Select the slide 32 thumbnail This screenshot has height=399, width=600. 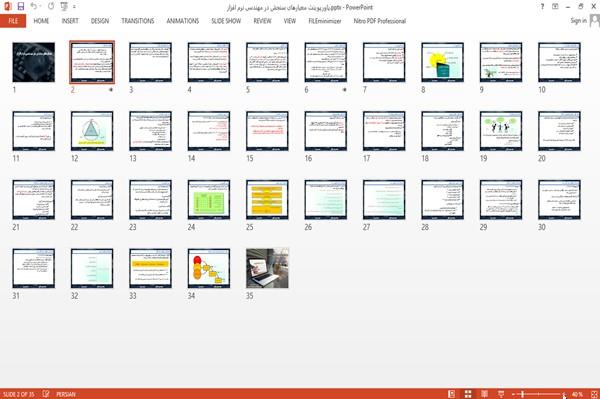[x=92, y=268]
